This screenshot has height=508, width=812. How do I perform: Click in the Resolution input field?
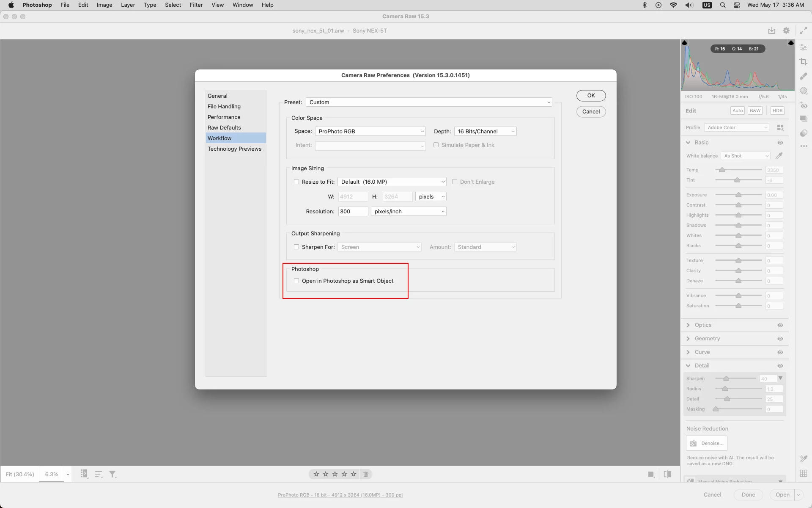pos(353,211)
